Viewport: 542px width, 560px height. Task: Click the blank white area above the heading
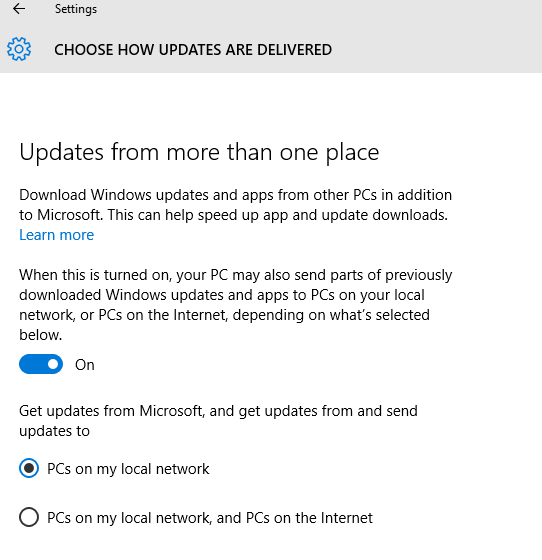(271, 105)
